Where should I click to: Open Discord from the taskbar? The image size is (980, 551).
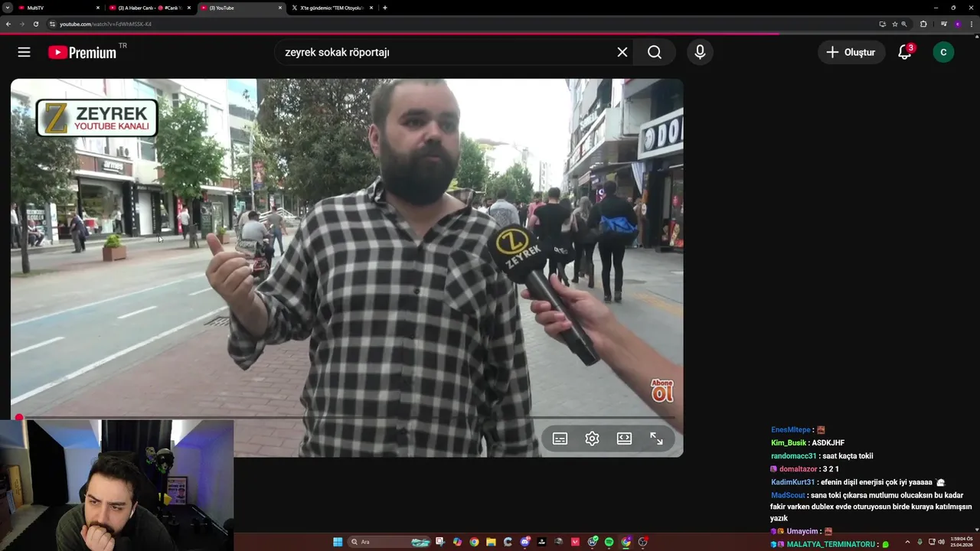[x=525, y=542]
